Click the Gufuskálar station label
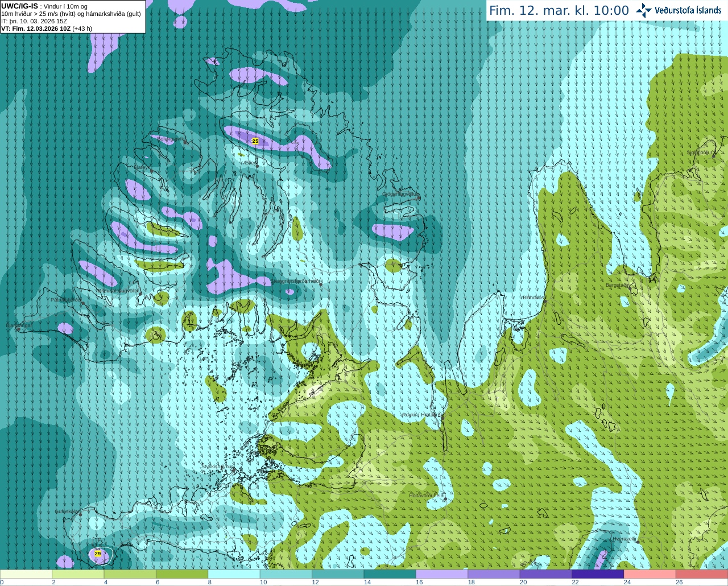This screenshot has width=728, height=586. point(67,511)
